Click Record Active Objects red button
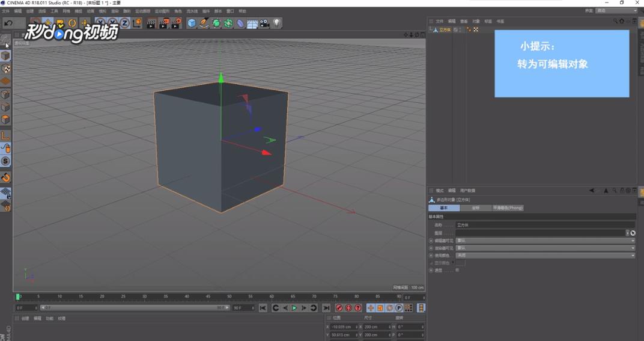 [x=339, y=308]
